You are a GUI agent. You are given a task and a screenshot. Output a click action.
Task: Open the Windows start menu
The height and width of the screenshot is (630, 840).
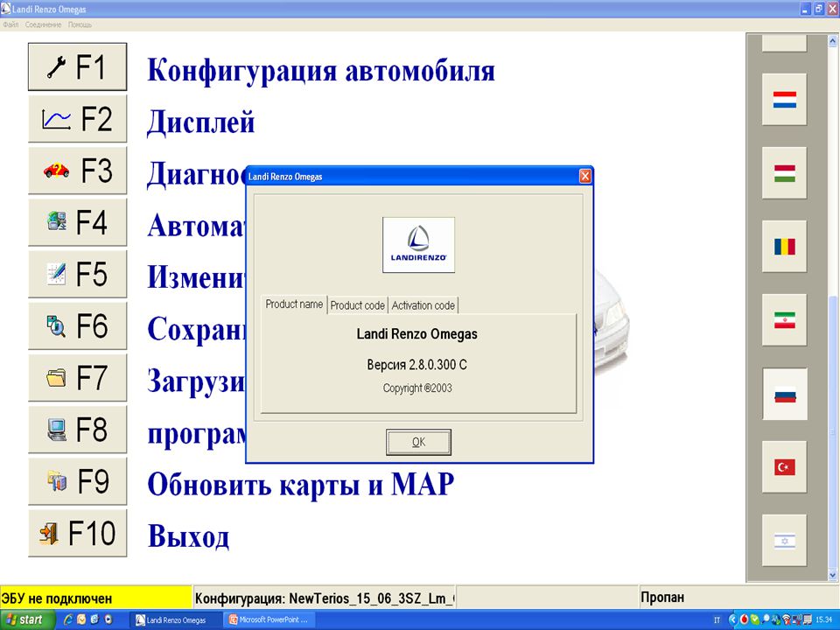tap(27, 619)
